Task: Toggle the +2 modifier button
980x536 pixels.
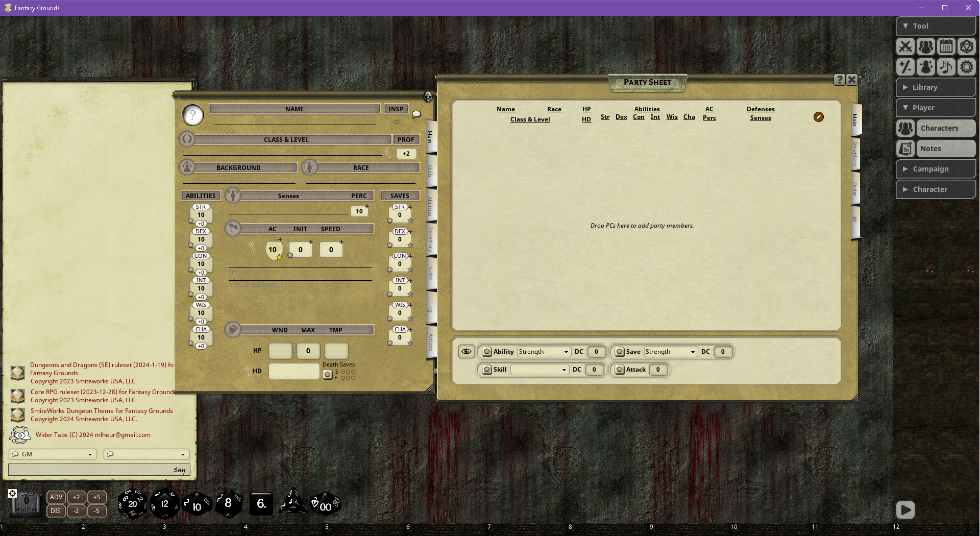Action: tap(77, 497)
